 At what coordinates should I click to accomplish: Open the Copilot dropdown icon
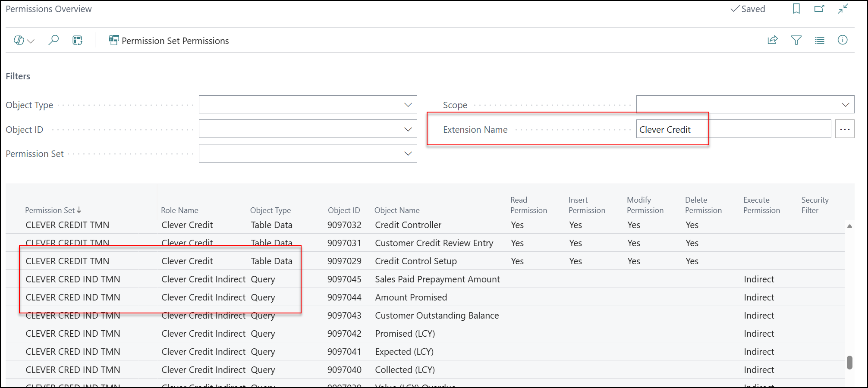(24, 41)
